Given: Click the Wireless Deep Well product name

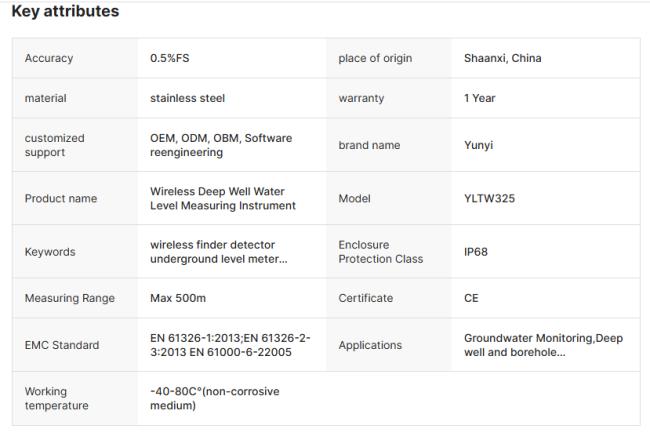Looking at the screenshot, I should click(x=222, y=198).
